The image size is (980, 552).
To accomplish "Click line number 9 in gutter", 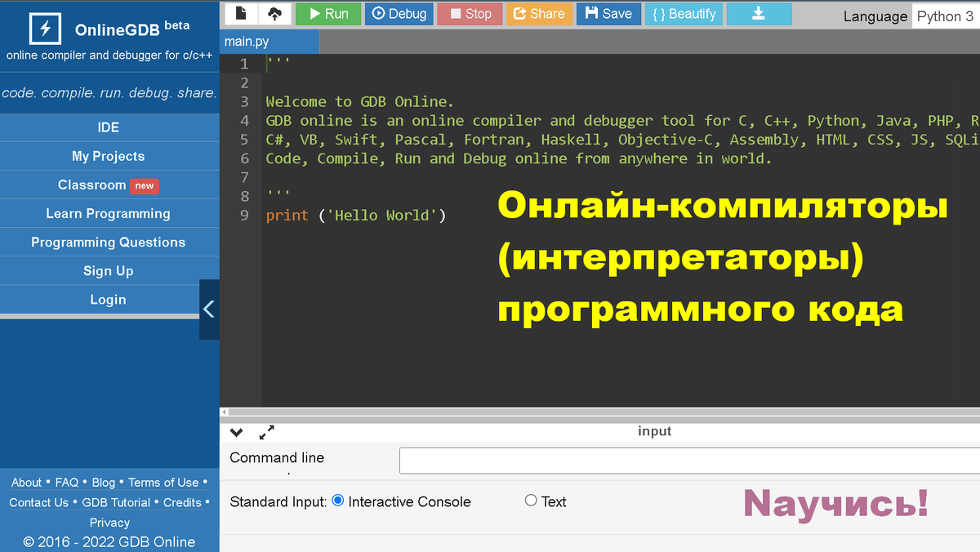I will (244, 216).
